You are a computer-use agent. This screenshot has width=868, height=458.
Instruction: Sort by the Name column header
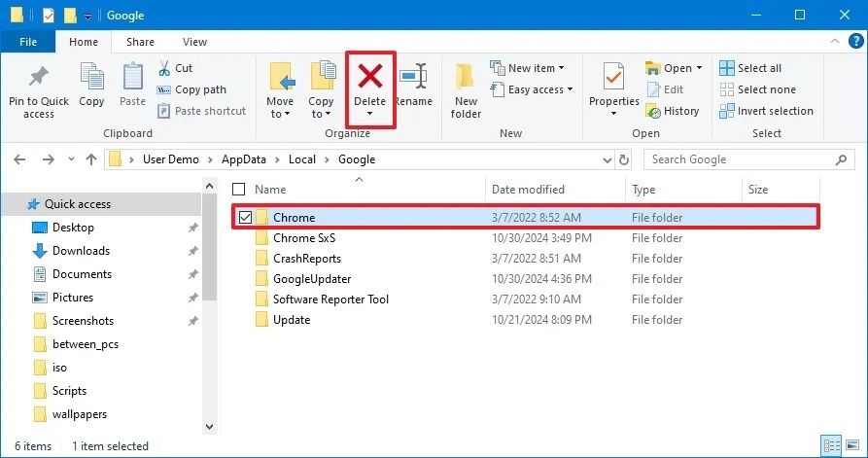[x=270, y=190]
